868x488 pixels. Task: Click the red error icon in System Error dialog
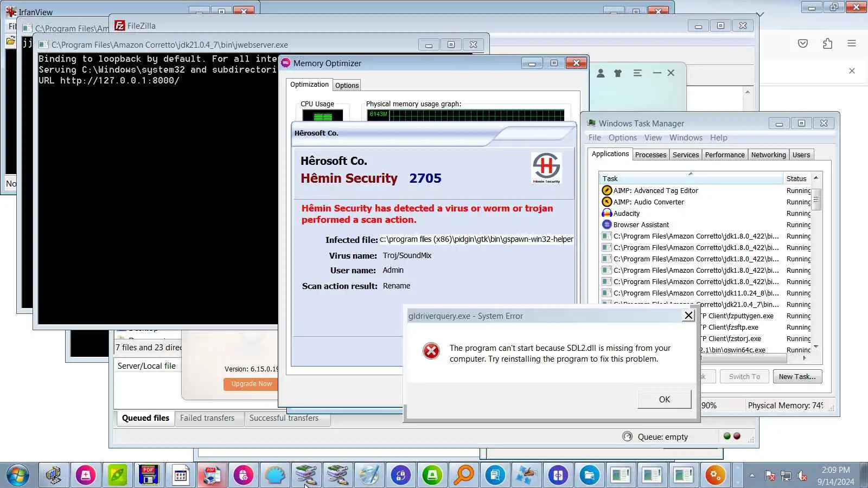click(x=431, y=351)
